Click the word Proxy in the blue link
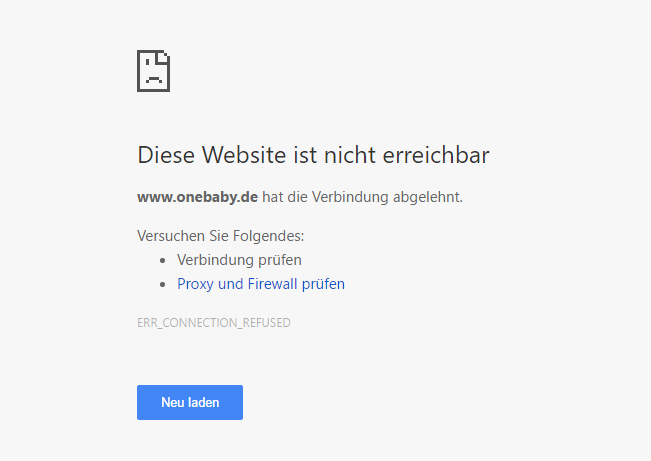 click(195, 284)
